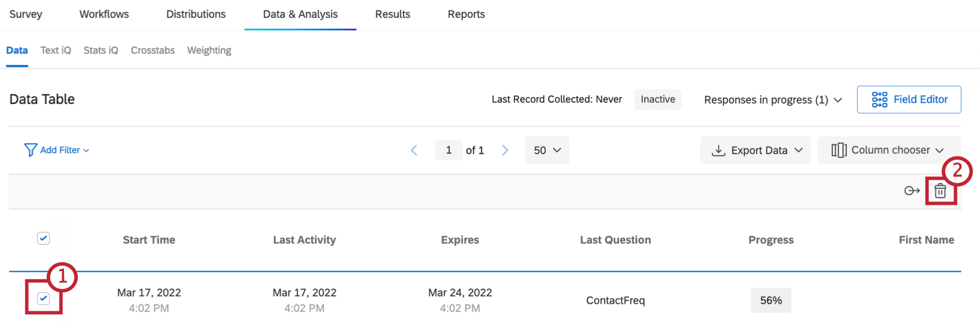Screen dimensions: 980x327
Task: Toggle the select-all header checkbox
Action: click(43, 238)
